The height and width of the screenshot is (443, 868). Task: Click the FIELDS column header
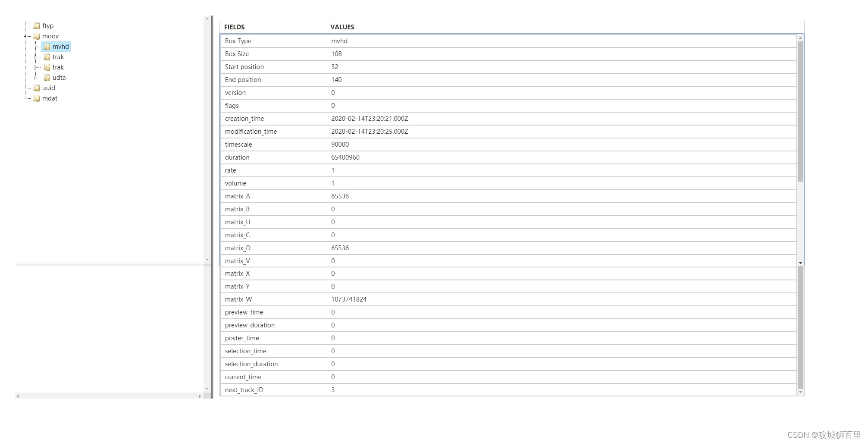(235, 27)
